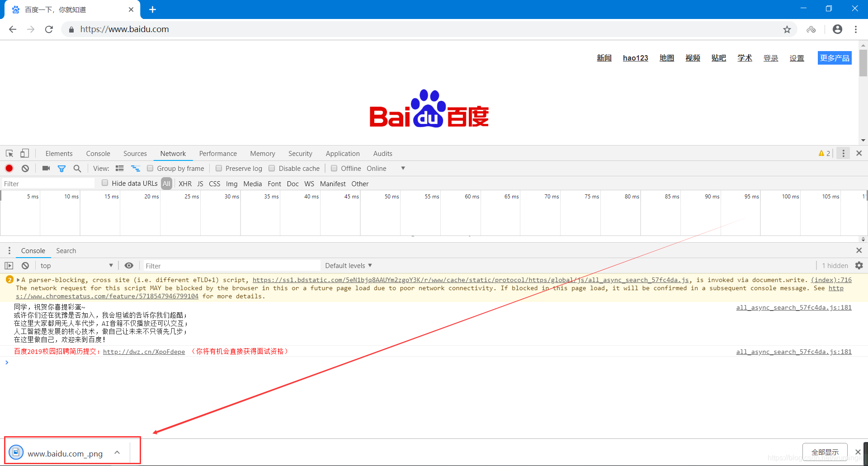The width and height of the screenshot is (868, 466).
Task: Enable the Preserve log checkbox
Action: (219, 168)
